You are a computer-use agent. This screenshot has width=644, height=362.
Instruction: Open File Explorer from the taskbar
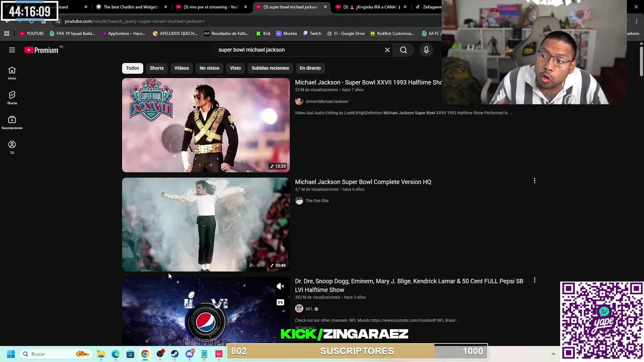101,354
